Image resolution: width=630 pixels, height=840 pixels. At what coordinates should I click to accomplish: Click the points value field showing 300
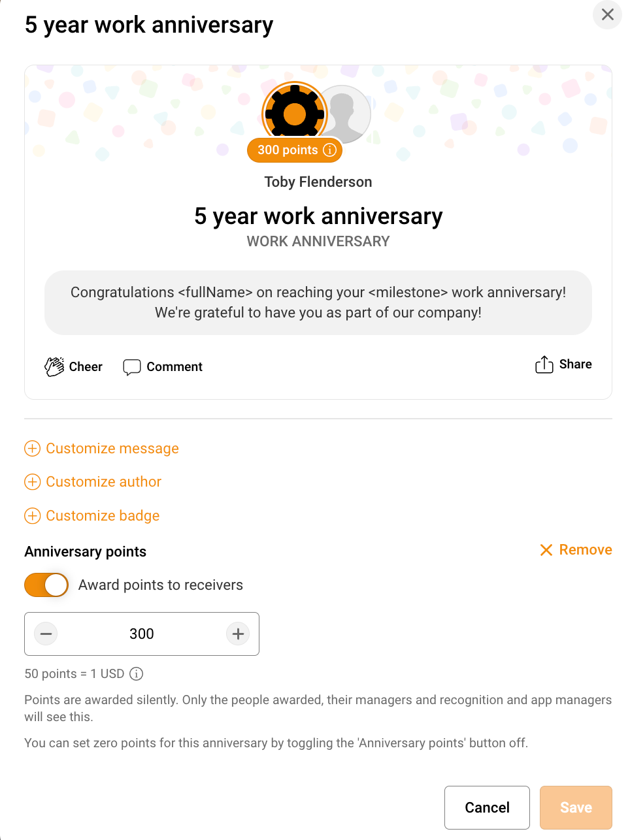click(x=142, y=634)
